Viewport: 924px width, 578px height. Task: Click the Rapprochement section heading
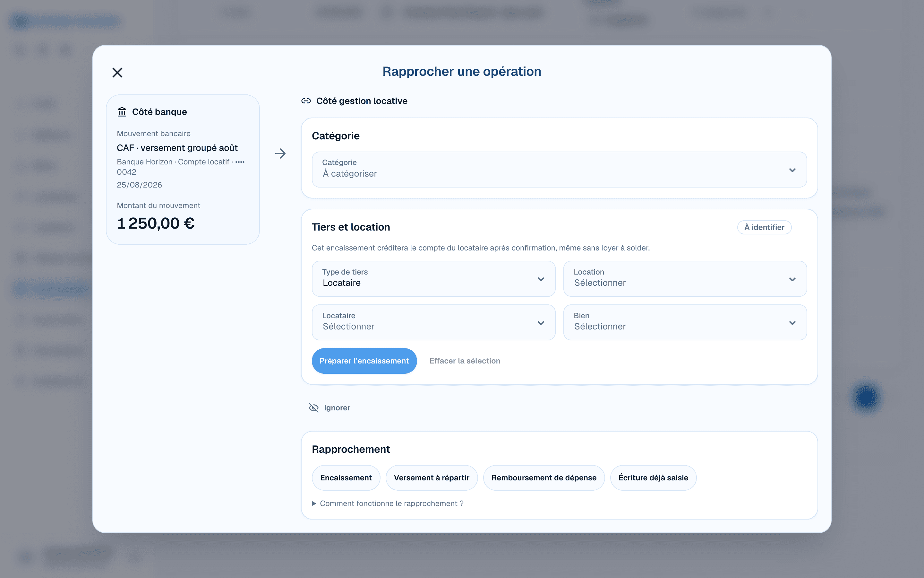351,449
